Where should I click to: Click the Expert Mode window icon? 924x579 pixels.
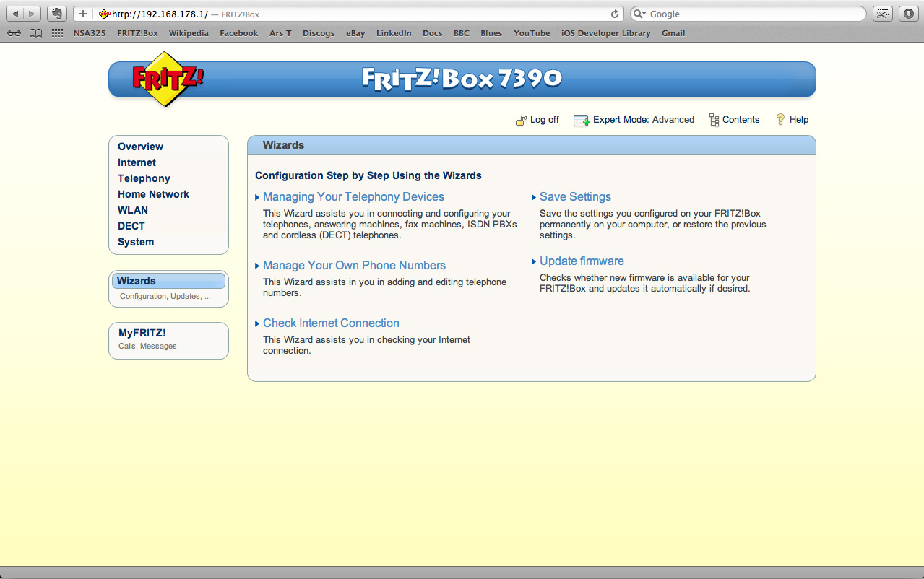coord(582,120)
